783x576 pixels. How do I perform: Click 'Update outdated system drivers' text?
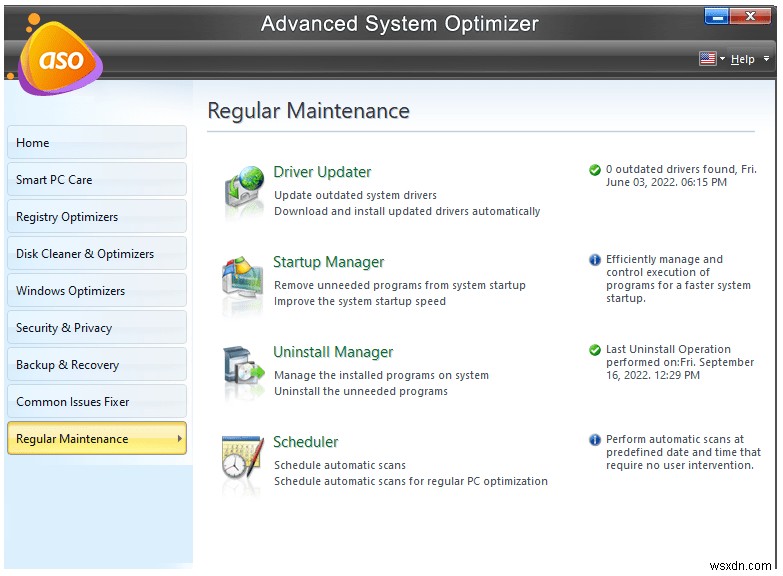355,195
